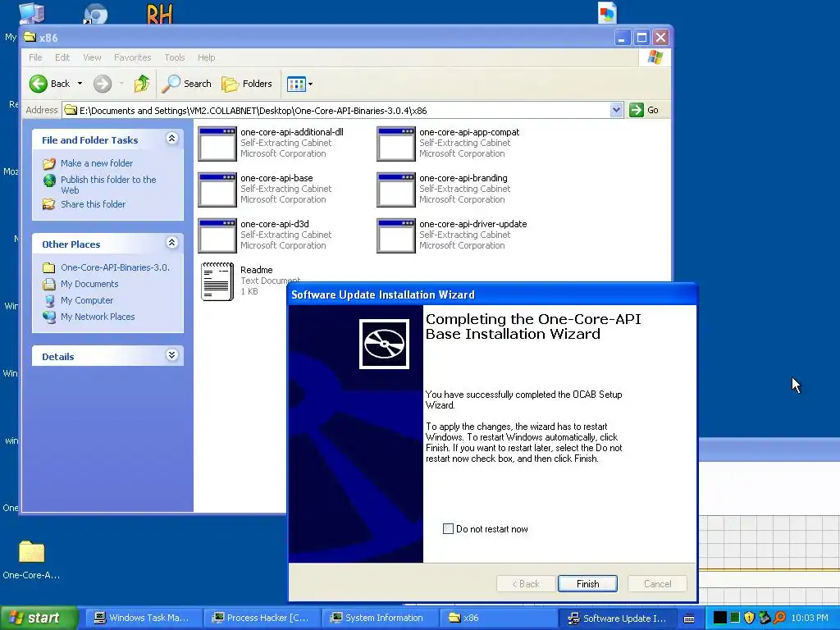Go up one folder level
Screen dimensions: 840x630
141,84
